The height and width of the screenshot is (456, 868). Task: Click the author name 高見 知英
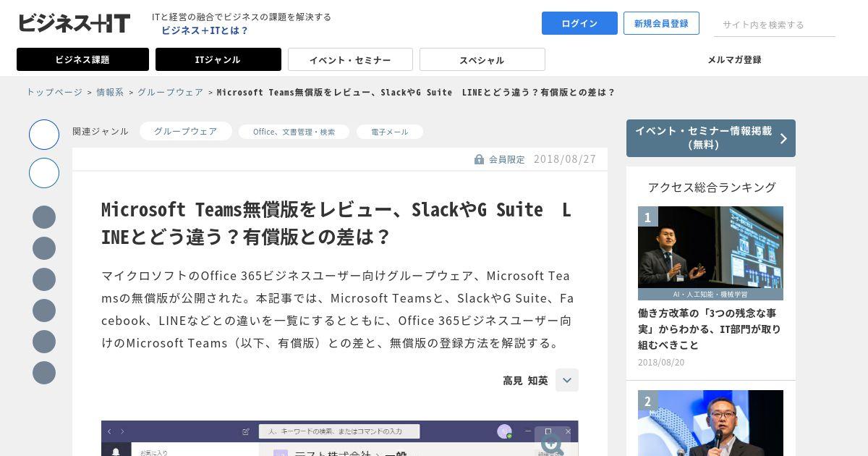pos(525,380)
